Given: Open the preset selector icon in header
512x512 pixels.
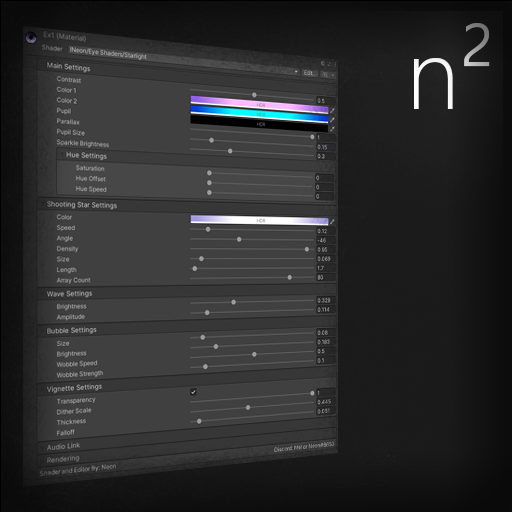Looking at the screenshot, I should 329,63.
